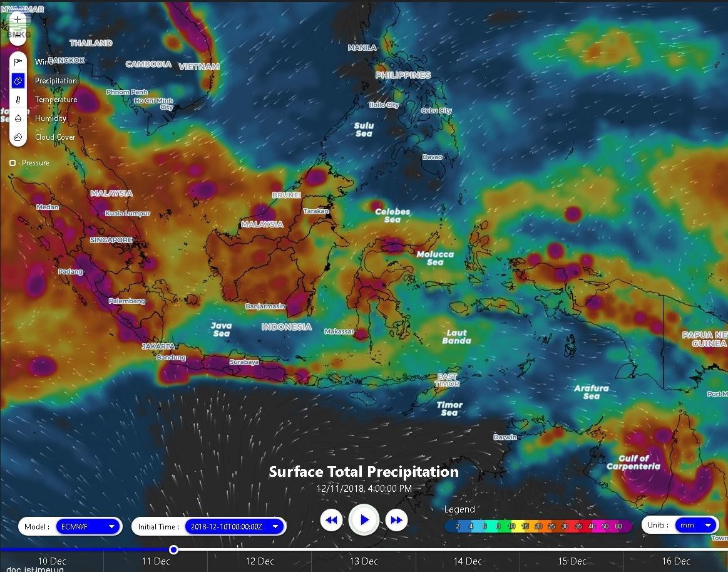The image size is (728, 572).
Task: Click the map zoom-out minus icon
Action: (18, 36)
